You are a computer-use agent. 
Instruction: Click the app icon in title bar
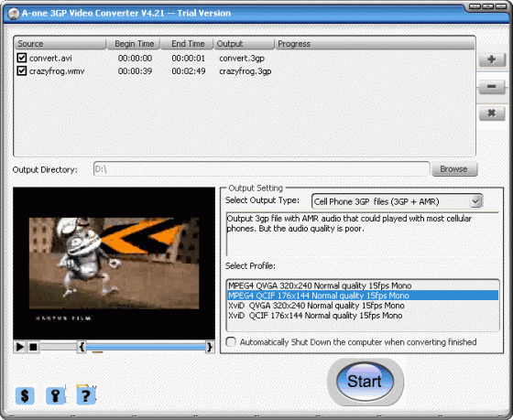[x=14, y=14]
